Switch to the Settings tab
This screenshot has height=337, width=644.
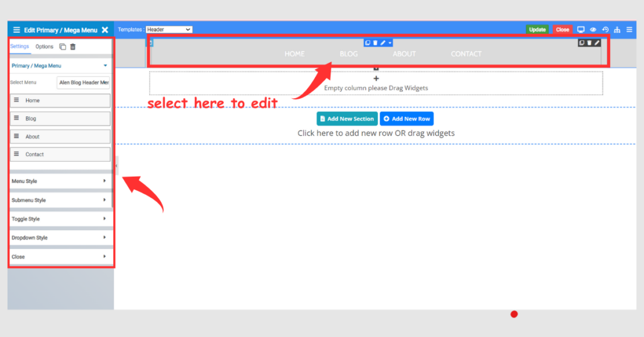pyautogui.click(x=19, y=47)
